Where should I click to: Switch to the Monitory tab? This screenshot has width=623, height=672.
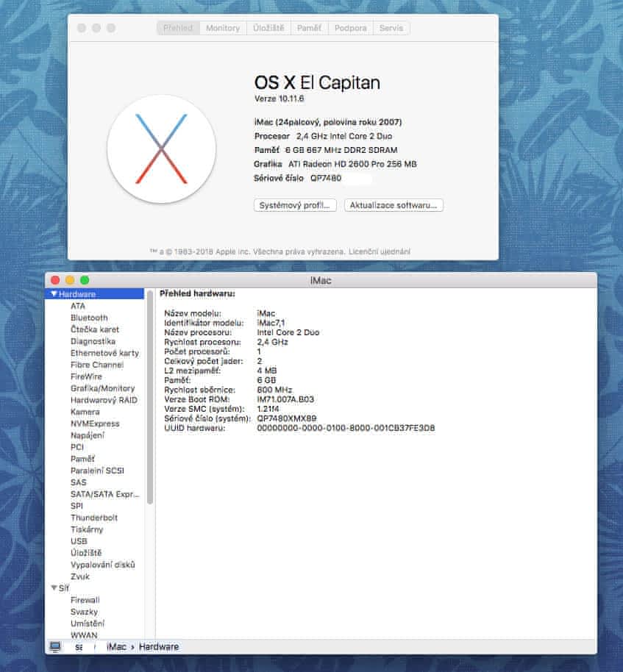(x=223, y=28)
